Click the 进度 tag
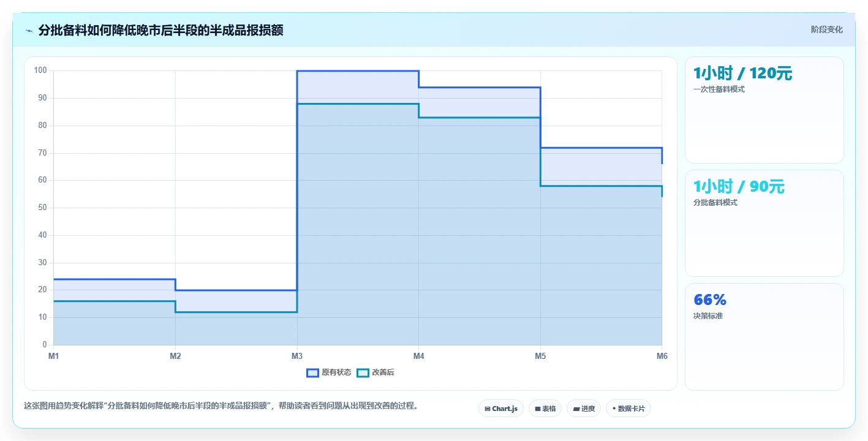The image size is (868, 441). tap(583, 409)
